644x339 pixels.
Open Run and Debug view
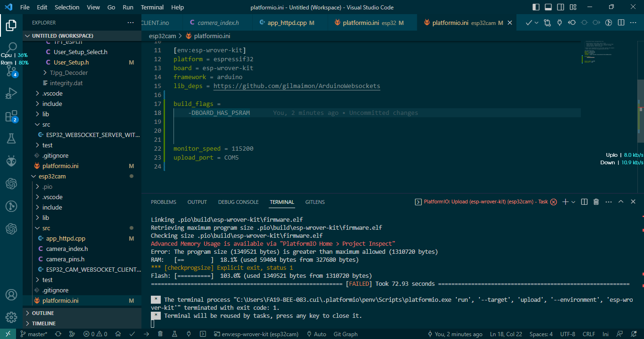[x=11, y=94]
